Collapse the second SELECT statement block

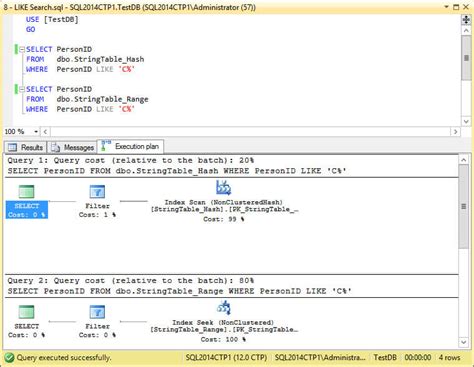[22, 89]
